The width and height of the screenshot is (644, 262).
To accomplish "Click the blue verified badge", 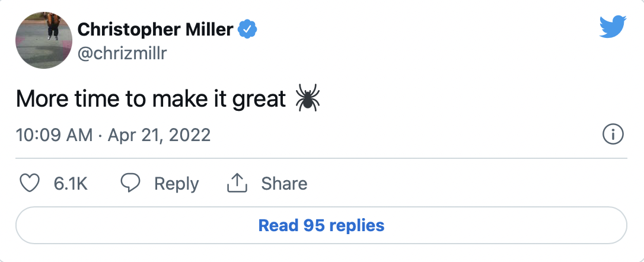I will tap(247, 29).
